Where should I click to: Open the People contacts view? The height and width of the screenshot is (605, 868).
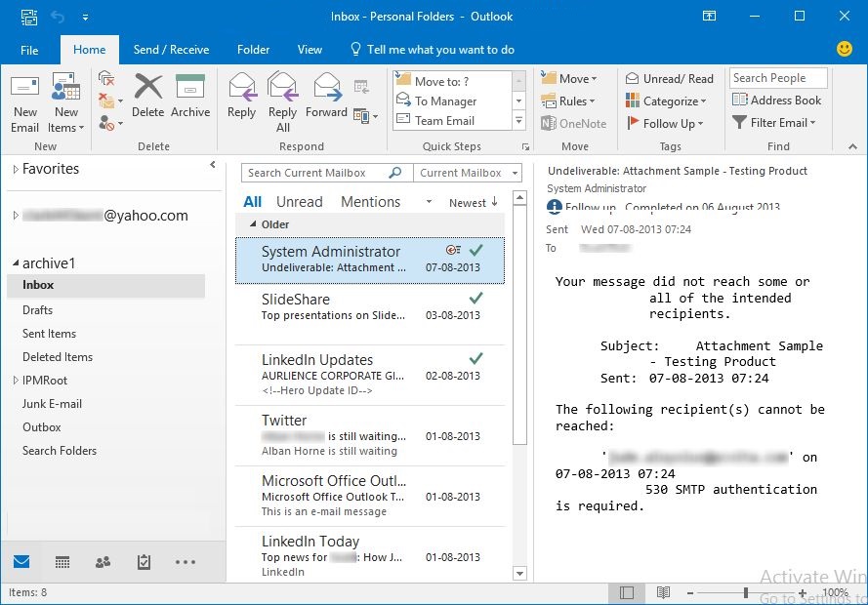pos(103,562)
